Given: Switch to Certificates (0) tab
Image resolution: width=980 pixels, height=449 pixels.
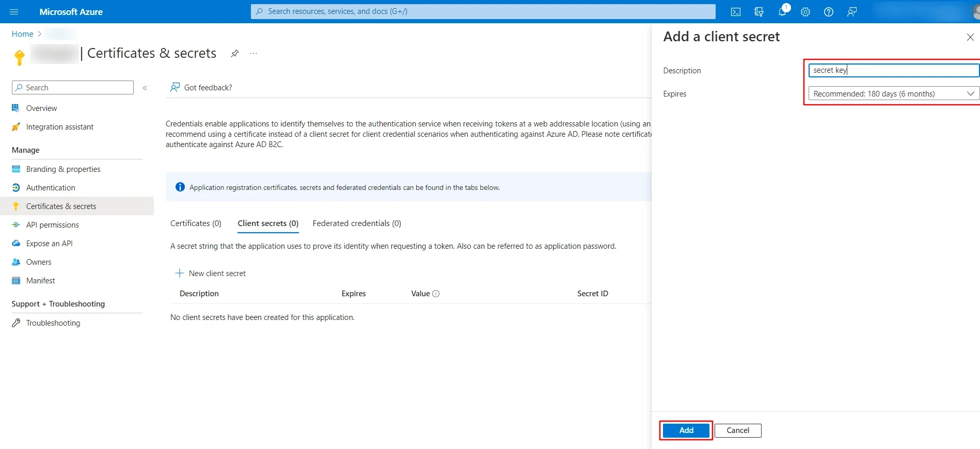Looking at the screenshot, I should point(196,223).
